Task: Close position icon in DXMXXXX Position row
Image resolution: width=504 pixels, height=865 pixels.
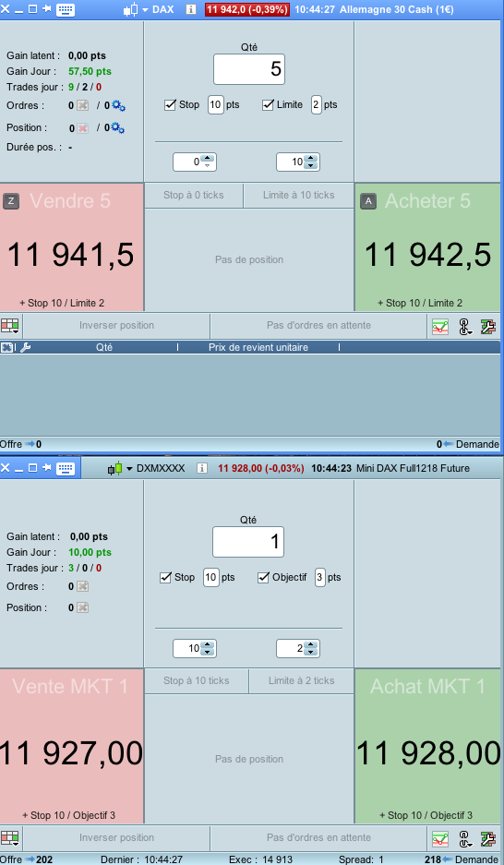Action: tap(83, 607)
